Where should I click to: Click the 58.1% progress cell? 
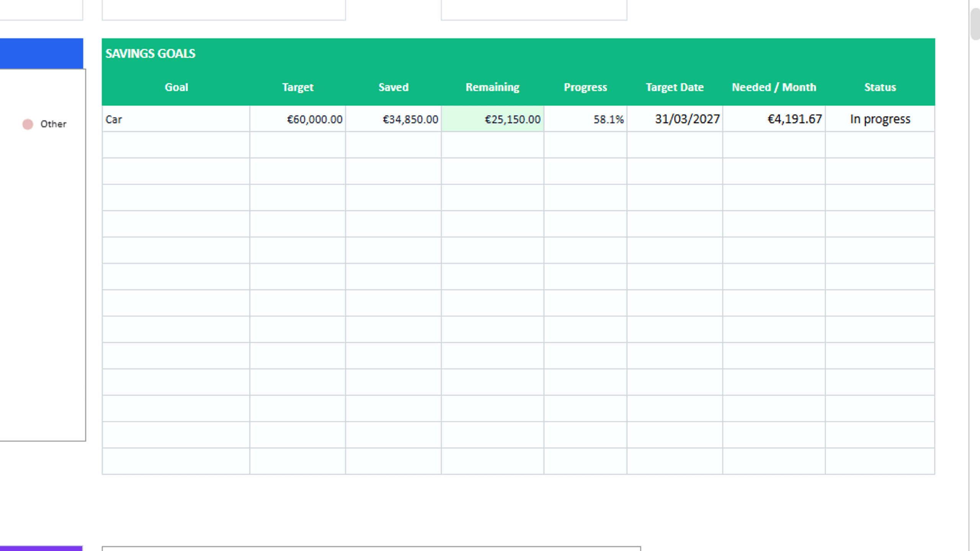[585, 119]
